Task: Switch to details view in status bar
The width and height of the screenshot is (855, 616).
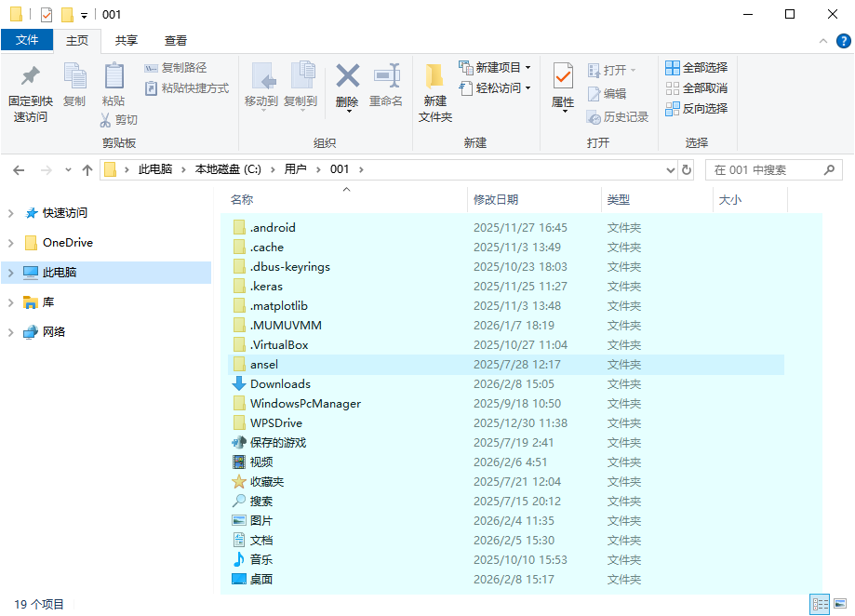Action: [820, 605]
